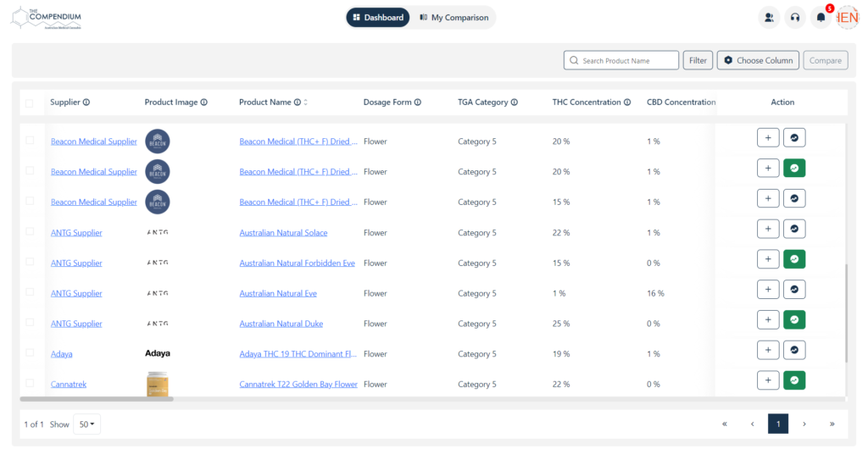Focus the Search Product Name field

tap(621, 60)
